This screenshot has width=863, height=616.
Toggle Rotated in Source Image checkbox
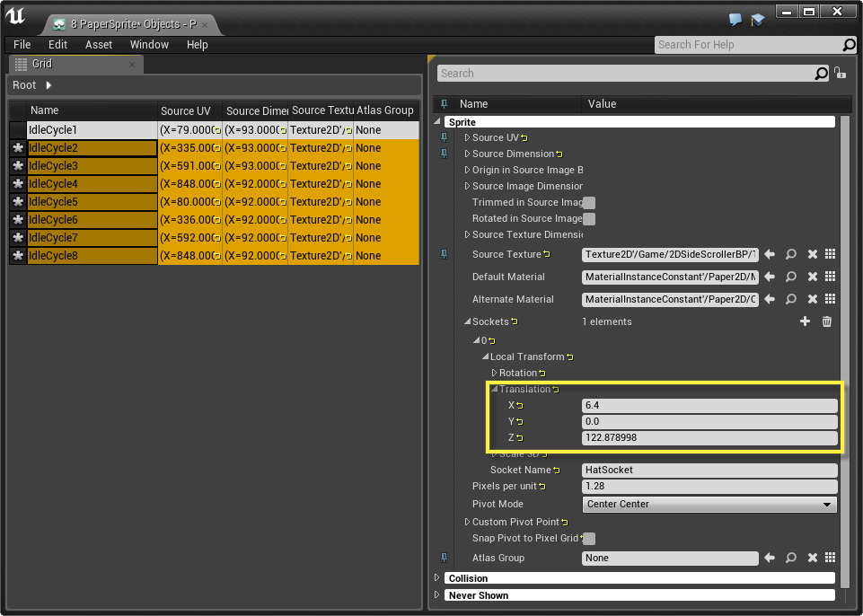point(589,219)
